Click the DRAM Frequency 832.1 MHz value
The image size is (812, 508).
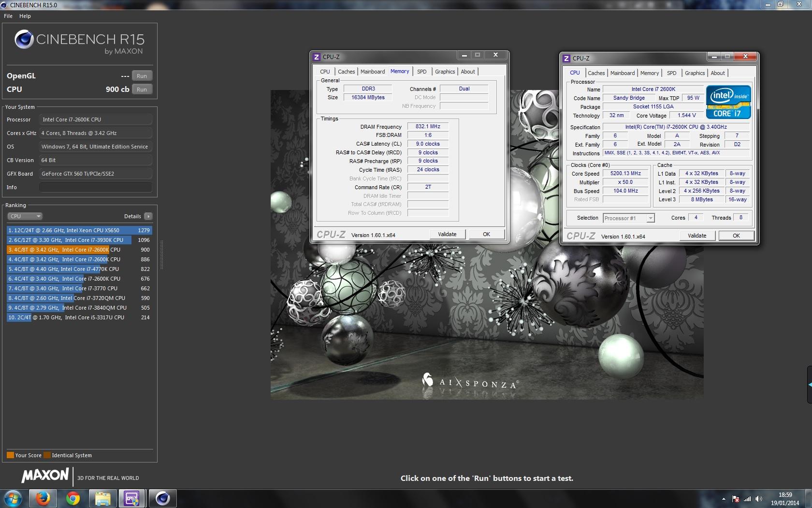tap(428, 126)
